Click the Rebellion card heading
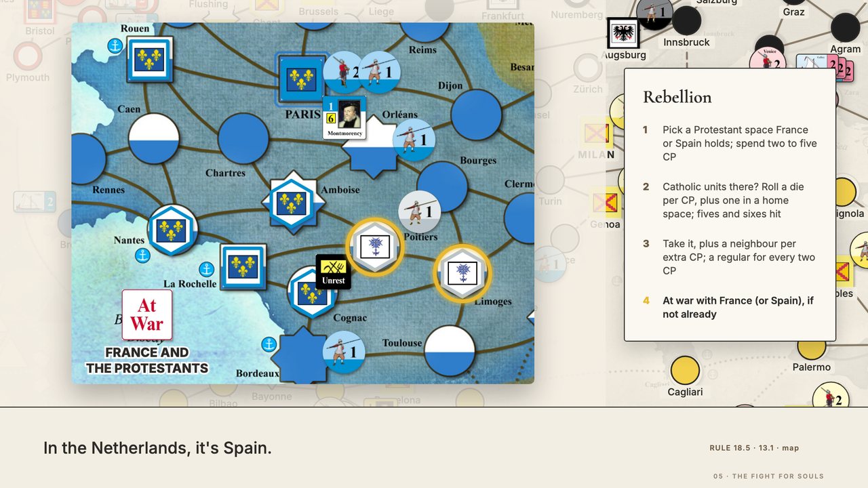The width and height of the screenshot is (868, 488). point(677,97)
